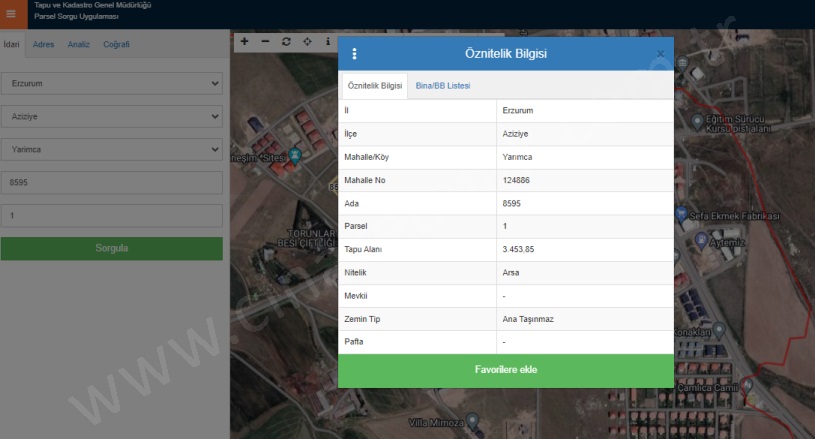Click the map refresh icon
Image resolution: width=815 pixels, height=439 pixels.
point(286,42)
